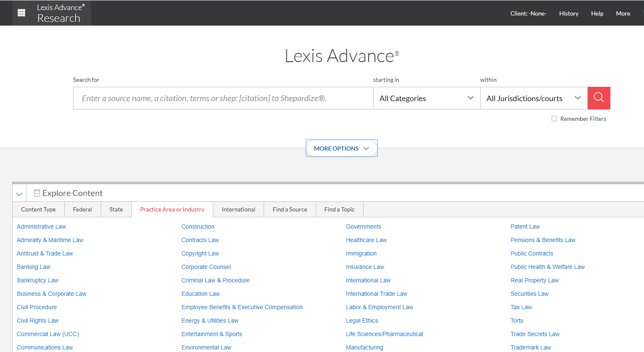Open the More menu in header
The width and height of the screenshot is (644, 352).
tap(623, 13)
